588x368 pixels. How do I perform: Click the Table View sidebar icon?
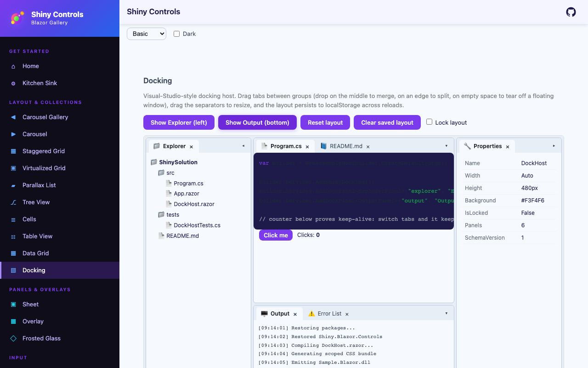[x=13, y=236]
